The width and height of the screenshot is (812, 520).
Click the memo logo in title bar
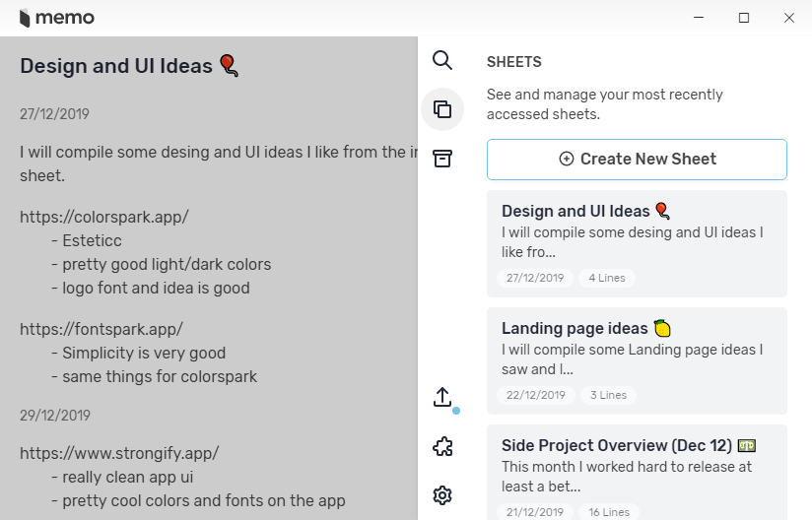coord(57,18)
